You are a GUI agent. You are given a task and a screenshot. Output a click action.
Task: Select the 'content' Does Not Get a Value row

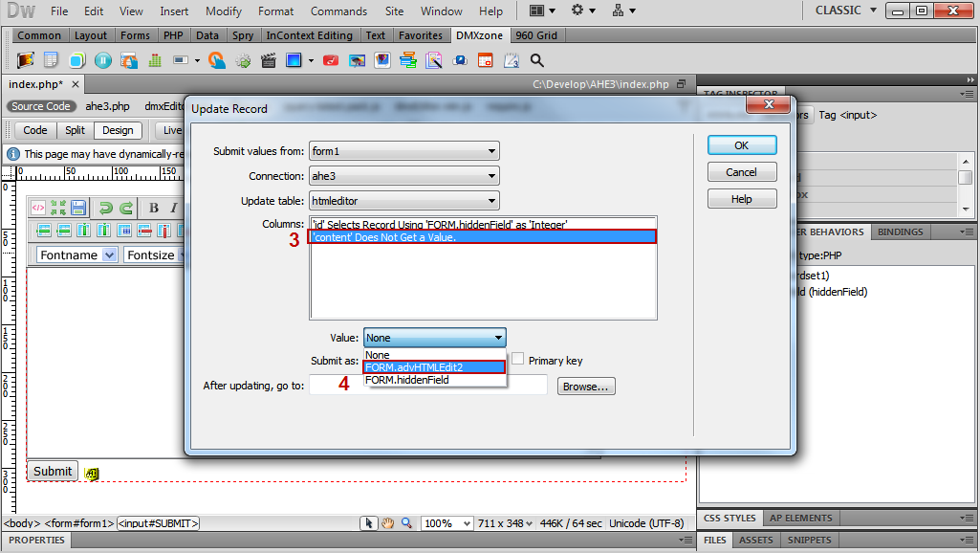point(483,237)
